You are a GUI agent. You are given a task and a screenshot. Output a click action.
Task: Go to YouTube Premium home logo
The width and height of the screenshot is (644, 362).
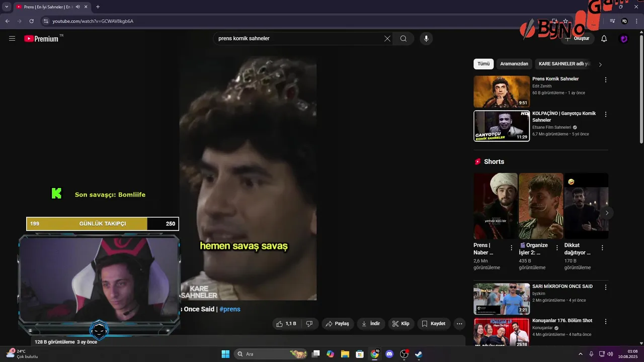point(41,39)
